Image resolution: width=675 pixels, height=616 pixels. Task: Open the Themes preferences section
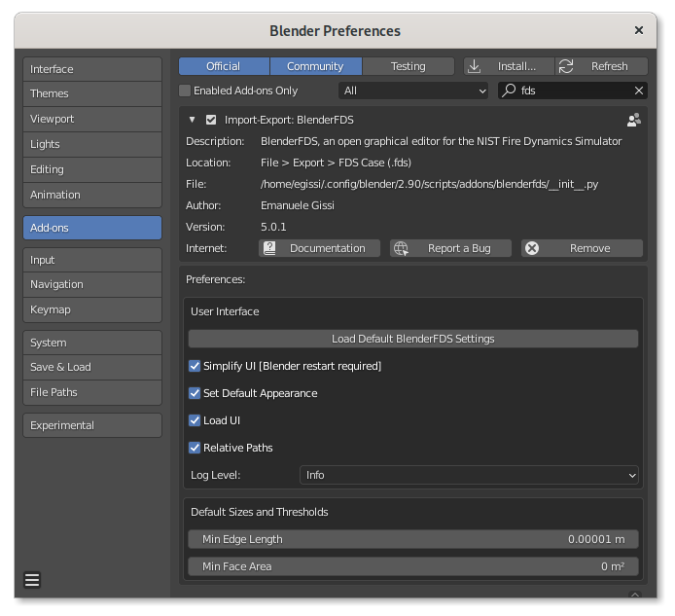coord(92,93)
